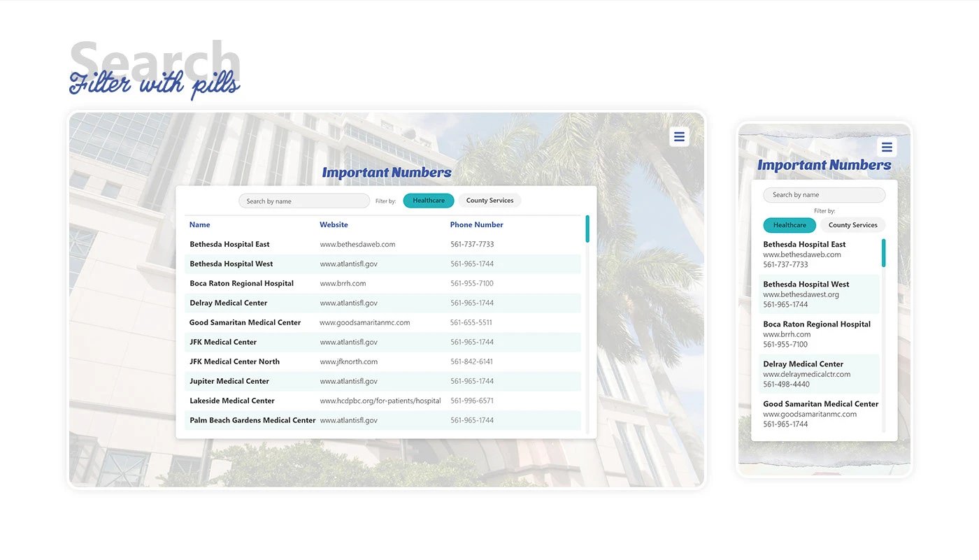Click phone number 561-842-6141
Image resolution: width=979 pixels, height=560 pixels.
tap(472, 362)
